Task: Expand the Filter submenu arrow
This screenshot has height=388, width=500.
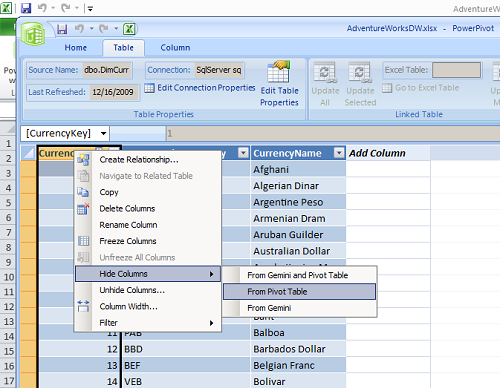Action: pyautogui.click(x=211, y=323)
